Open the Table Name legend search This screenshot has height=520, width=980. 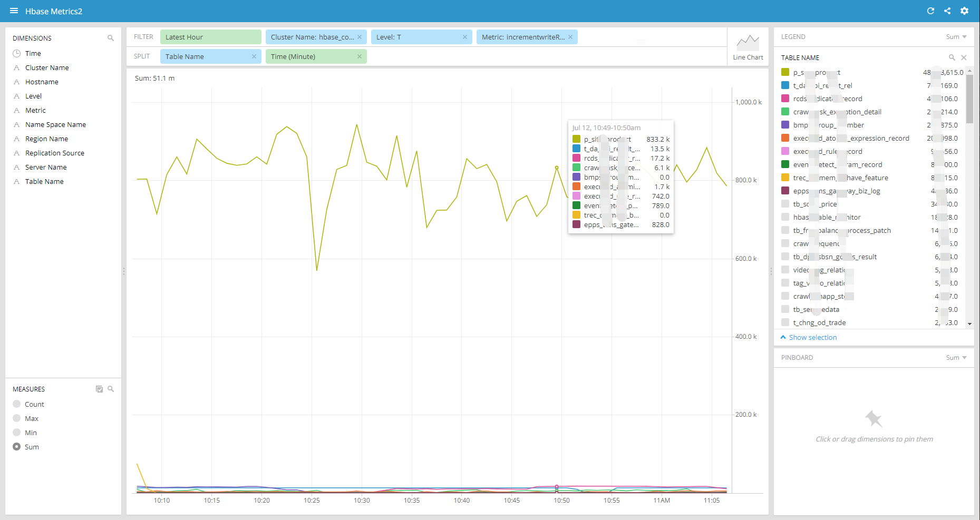pyautogui.click(x=952, y=57)
